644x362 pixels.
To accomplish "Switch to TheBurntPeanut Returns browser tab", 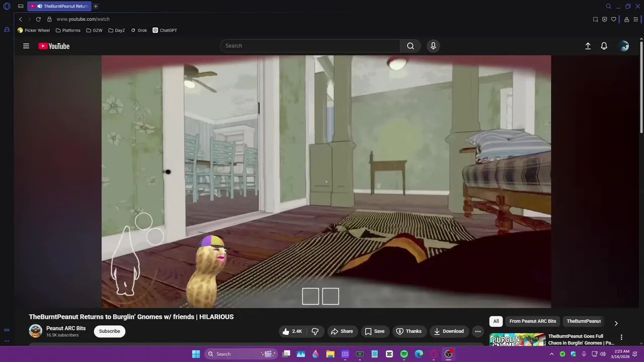I will 59,6.
